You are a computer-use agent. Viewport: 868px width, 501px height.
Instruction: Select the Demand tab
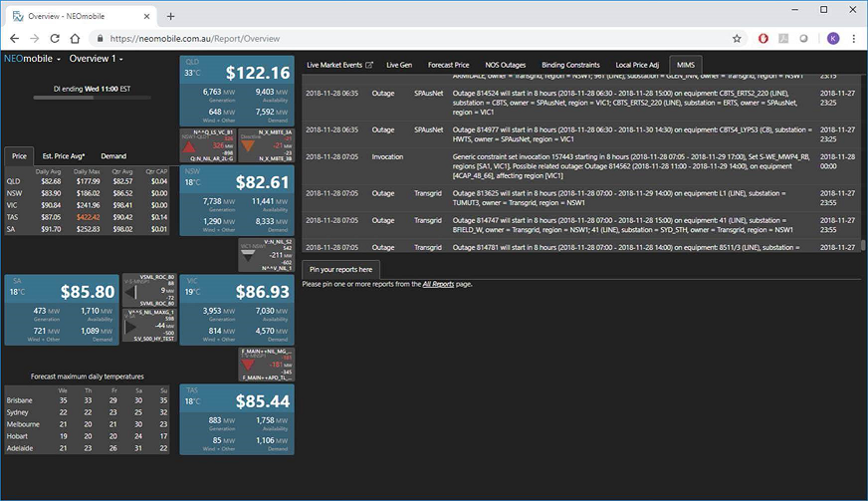pos(113,156)
